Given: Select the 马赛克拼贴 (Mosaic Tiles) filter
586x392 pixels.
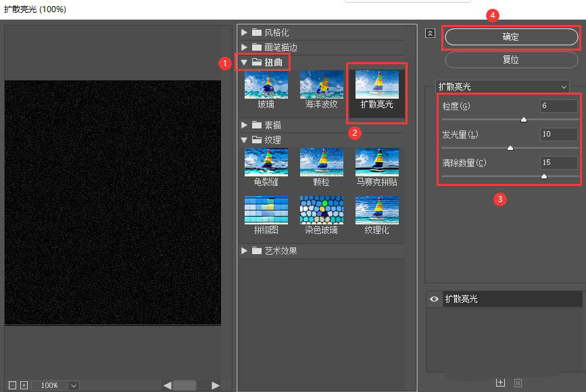Looking at the screenshot, I should (376, 162).
